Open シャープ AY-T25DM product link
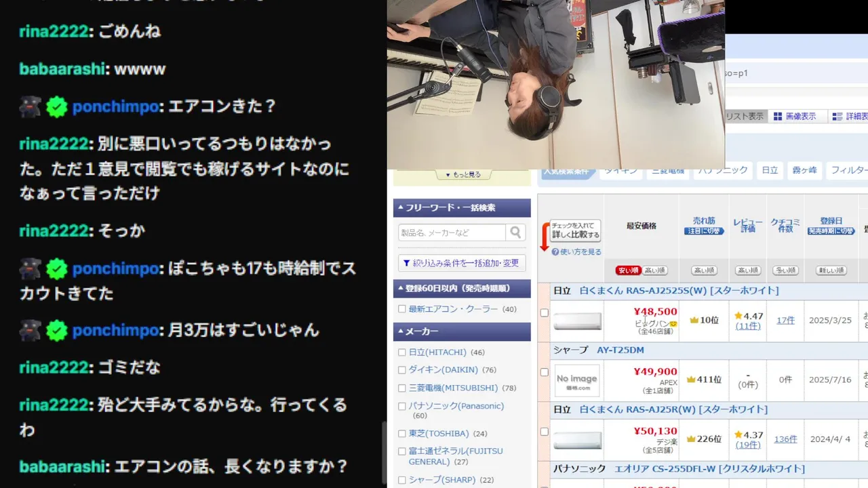 coord(620,350)
